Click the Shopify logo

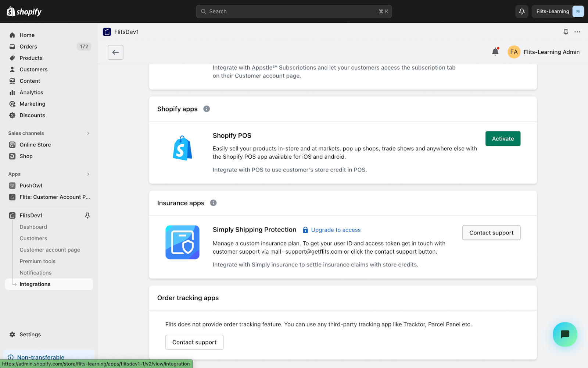[24, 11]
